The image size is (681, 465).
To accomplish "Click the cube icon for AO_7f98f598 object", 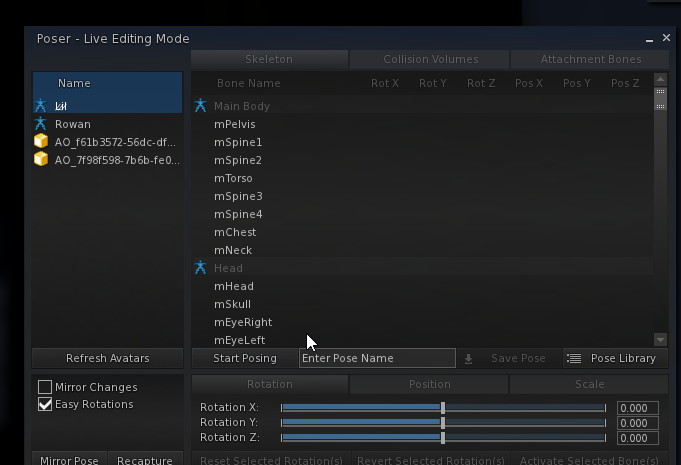I will click(x=41, y=159).
